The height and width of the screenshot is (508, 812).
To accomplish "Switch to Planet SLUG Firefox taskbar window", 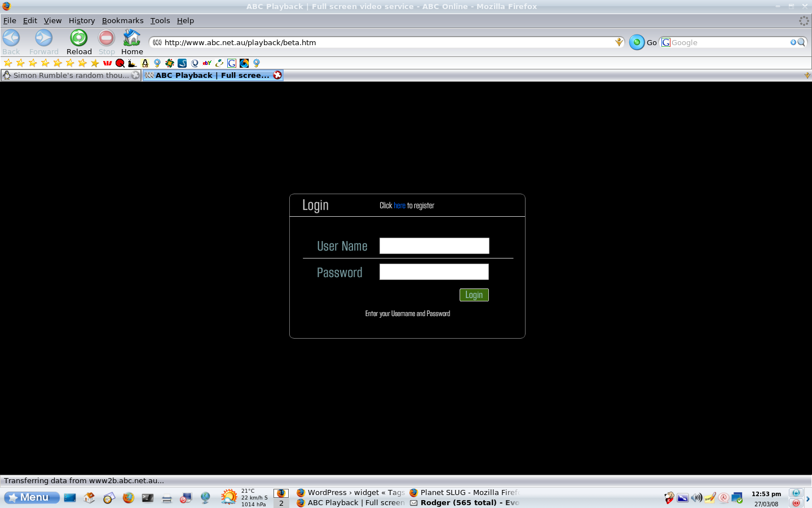I will coord(465,493).
